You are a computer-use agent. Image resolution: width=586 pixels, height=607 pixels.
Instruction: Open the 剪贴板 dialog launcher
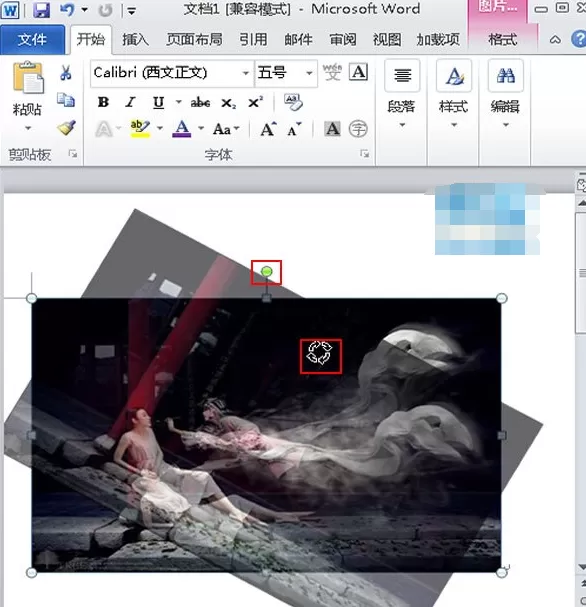72,154
